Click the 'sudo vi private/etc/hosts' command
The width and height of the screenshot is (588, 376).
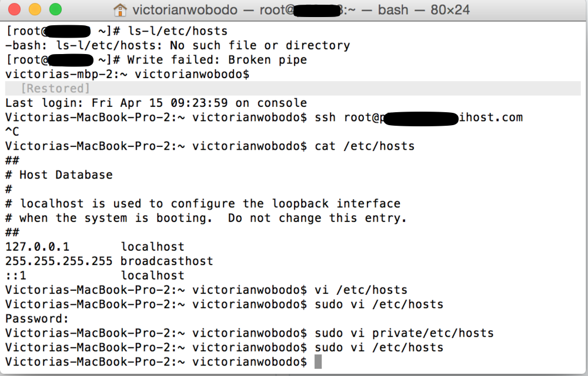coord(404,333)
